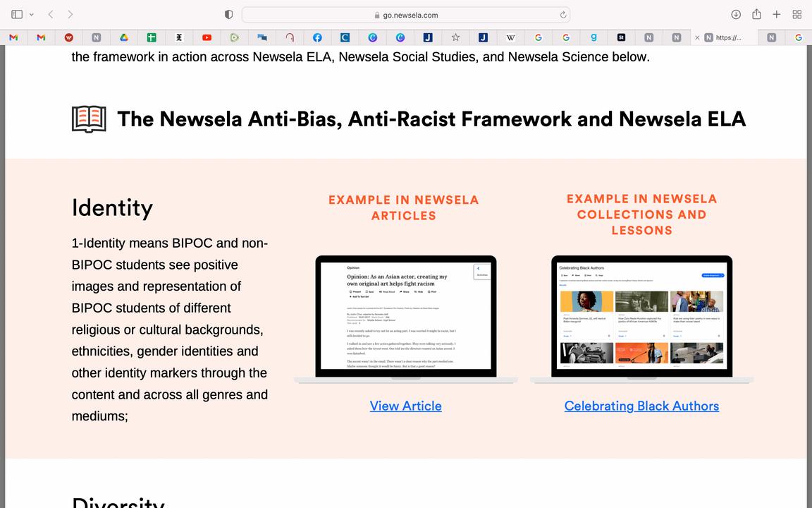Switch to the Wikipedia tab

510,37
